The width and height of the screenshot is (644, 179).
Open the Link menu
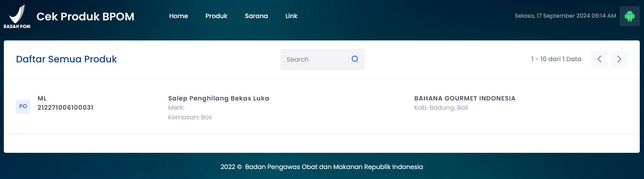pyautogui.click(x=291, y=16)
